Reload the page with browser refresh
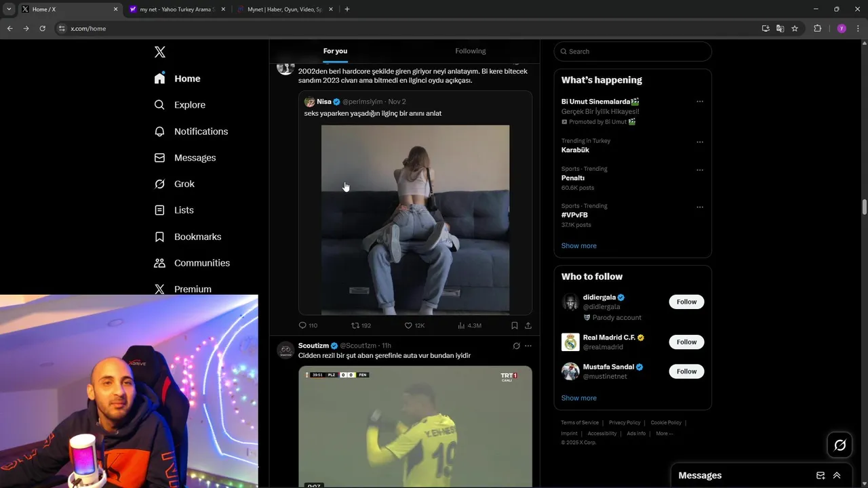The image size is (868, 488). click(x=42, y=28)
